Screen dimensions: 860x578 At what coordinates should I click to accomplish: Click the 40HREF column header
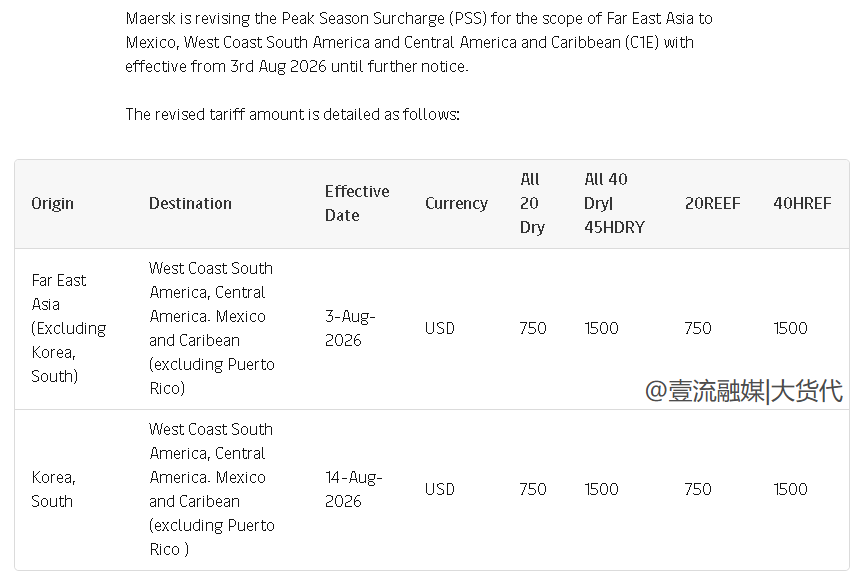(802, 203)
